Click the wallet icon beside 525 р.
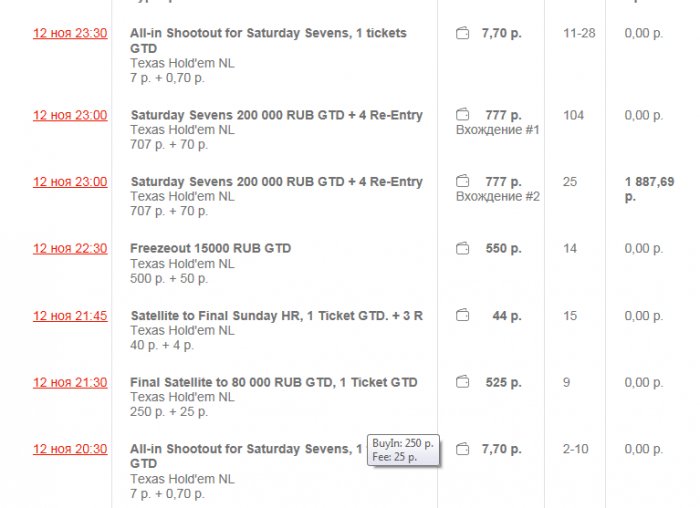This screenshot has width=700, height=508. coord(462,382)
